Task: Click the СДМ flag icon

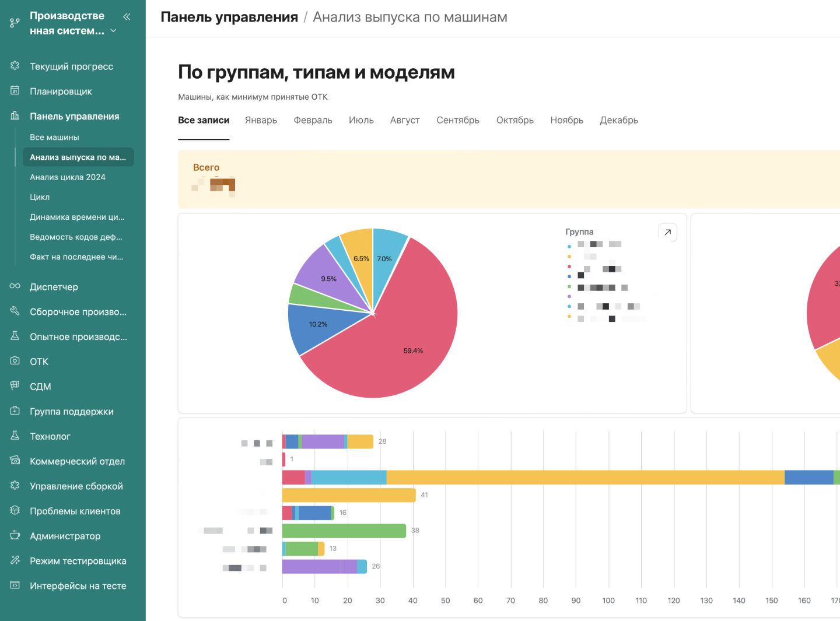Action: pyautogui.click(x=15, y=386)
